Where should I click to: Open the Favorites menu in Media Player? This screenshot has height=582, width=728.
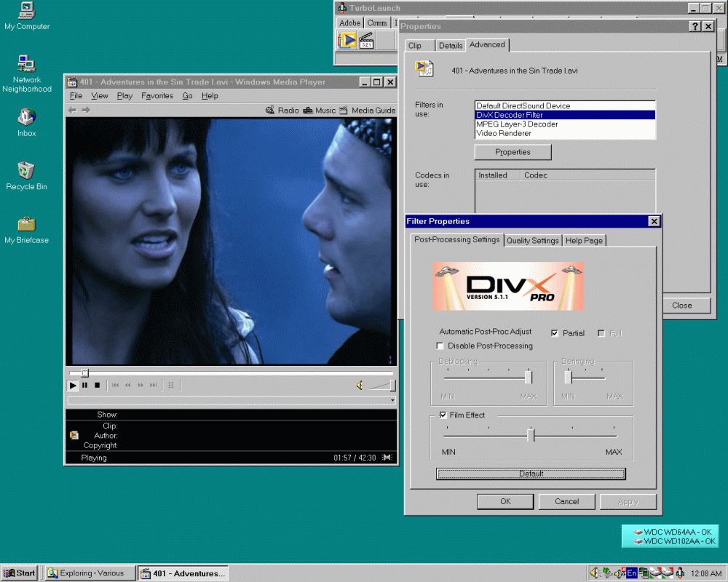(x=157, y=95)
